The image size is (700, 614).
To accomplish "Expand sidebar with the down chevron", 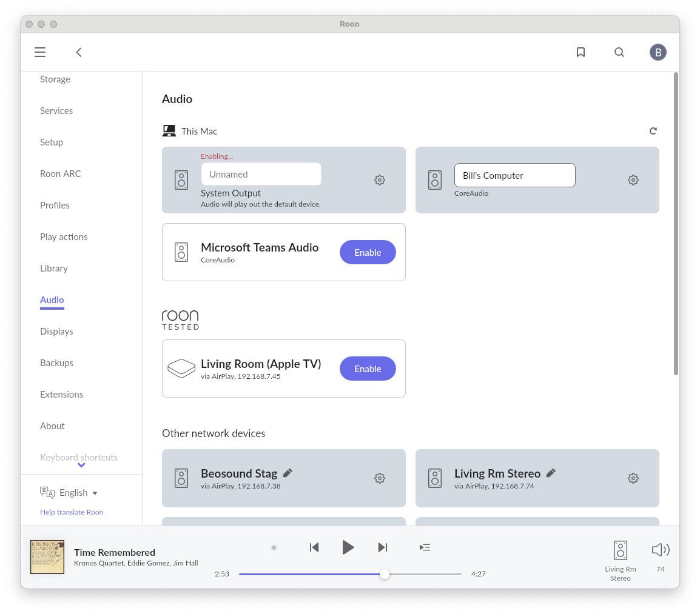I will 81,465.
